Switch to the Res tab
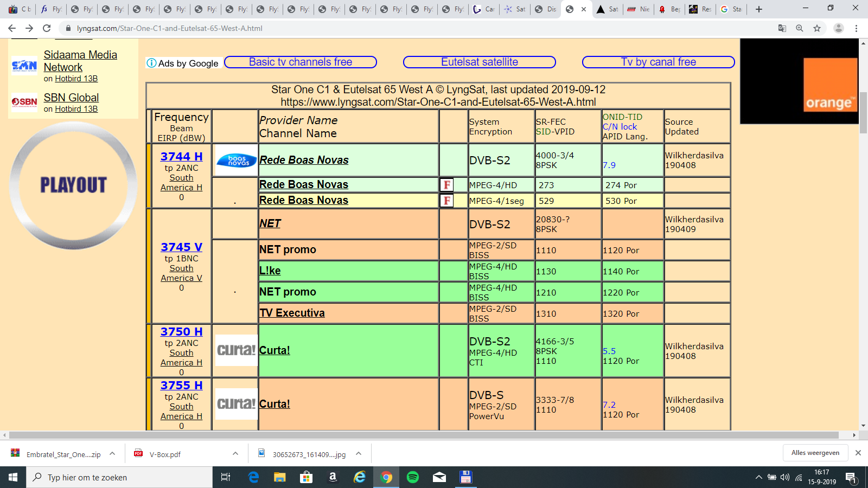The height and width of the screenshot is (488, 868). (700, 9)
